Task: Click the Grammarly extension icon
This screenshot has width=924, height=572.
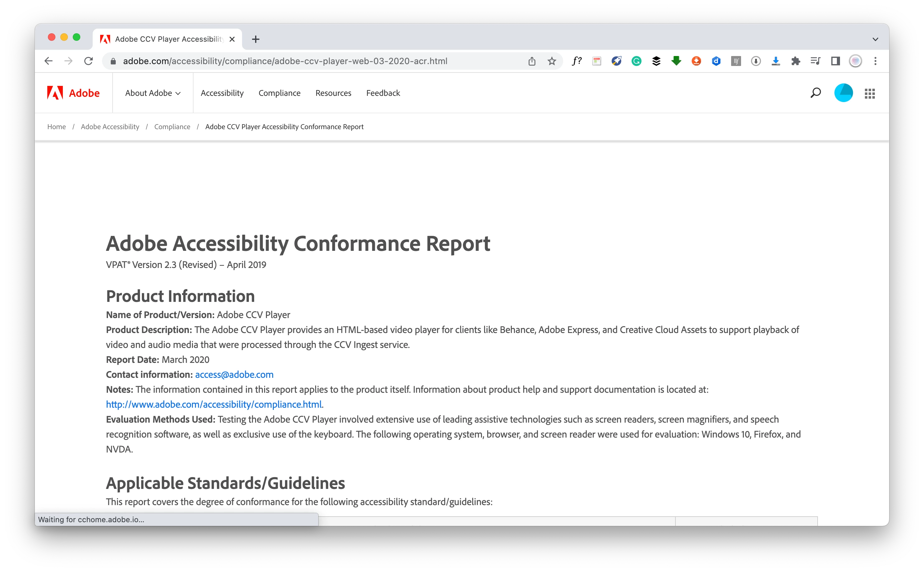Action: 636,61
